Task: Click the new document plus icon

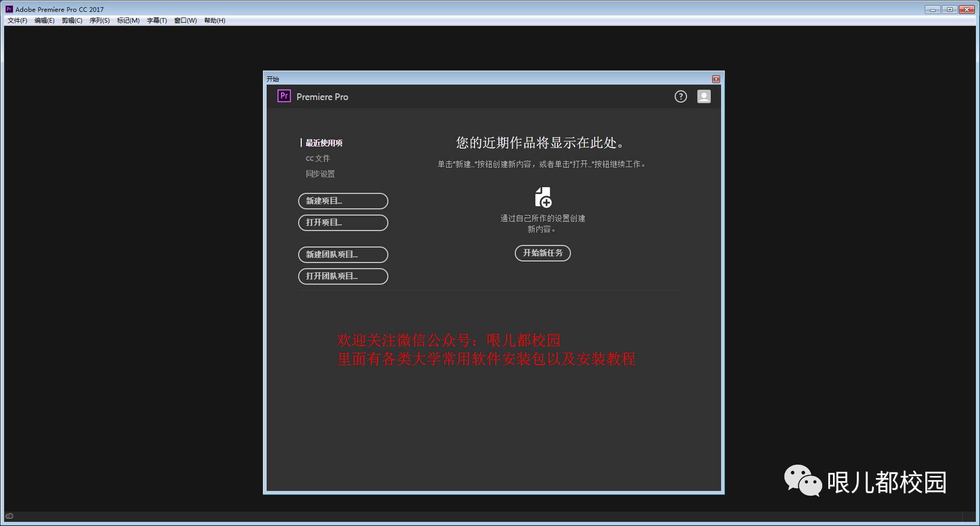Action: pos(543,198)
